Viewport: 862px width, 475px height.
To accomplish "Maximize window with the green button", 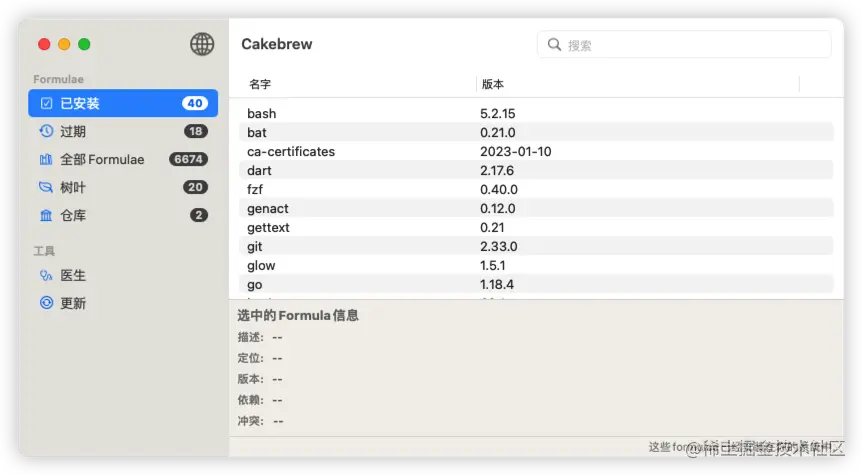I will [84, 44].
